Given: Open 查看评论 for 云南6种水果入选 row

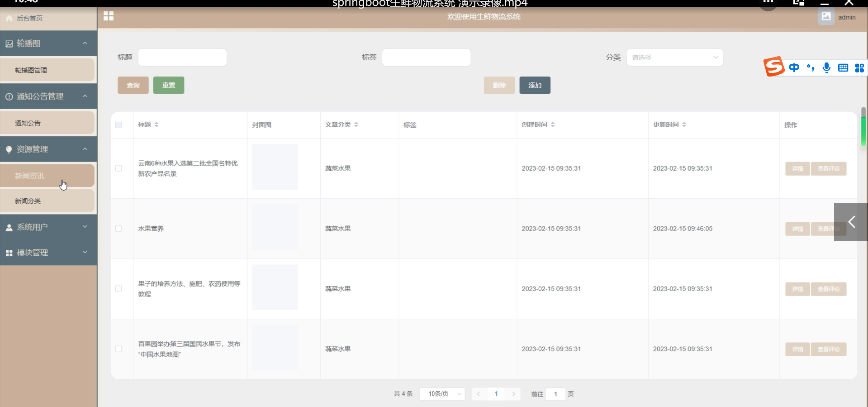Looking at the screenshot, I should pyautogui.click(x=829, y=169).
